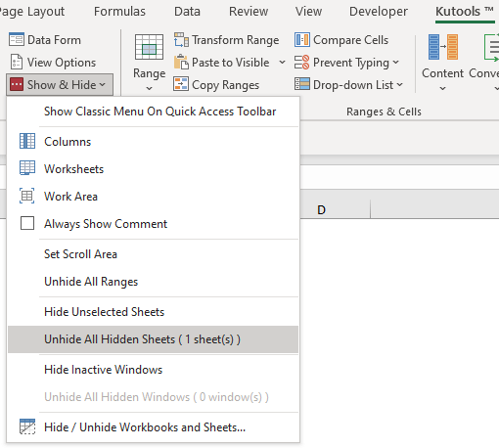Click the large Range grid icon
The height and width of the screenshot is (448, 499).
[149, 47]
